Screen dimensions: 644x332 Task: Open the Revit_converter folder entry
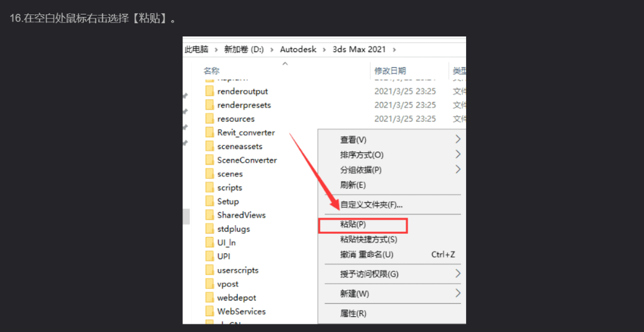click(245, 133)
